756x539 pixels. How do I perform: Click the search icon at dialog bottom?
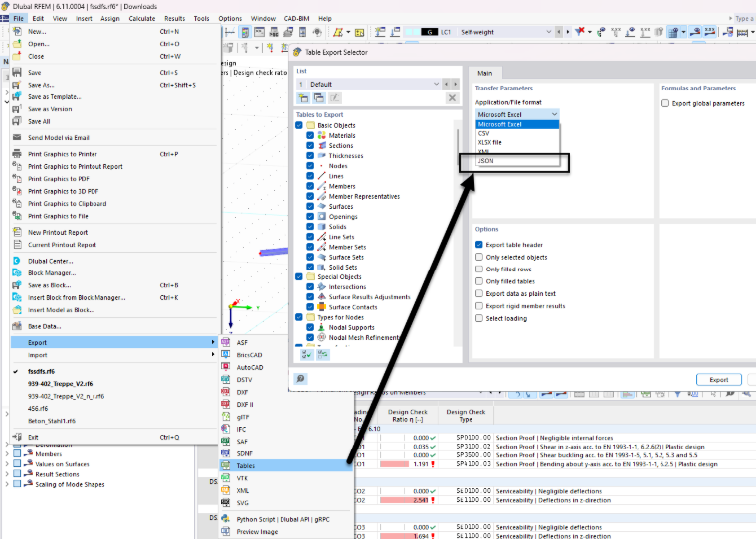pyautogui.click(x=300, y=379)
